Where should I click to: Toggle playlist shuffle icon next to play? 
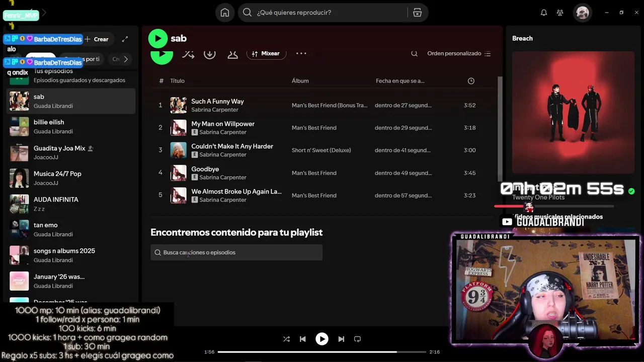pos(188,54)
